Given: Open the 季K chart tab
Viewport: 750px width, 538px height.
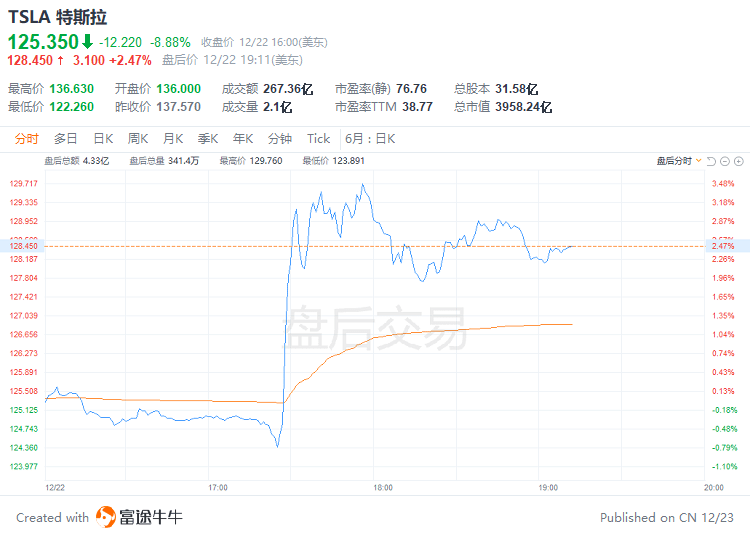Looking at the screenshot, I should point(208,139).
